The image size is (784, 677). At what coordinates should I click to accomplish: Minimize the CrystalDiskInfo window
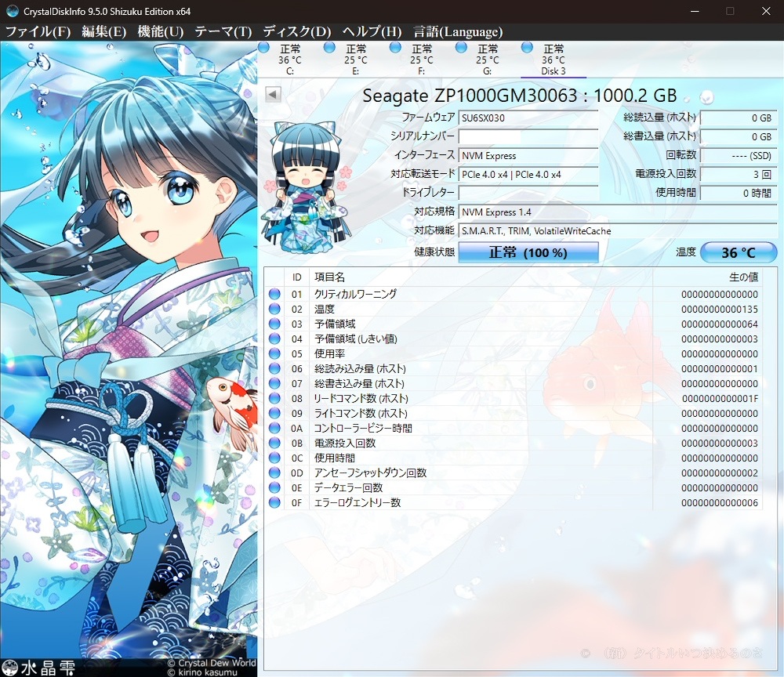click(x=695, y=11)
